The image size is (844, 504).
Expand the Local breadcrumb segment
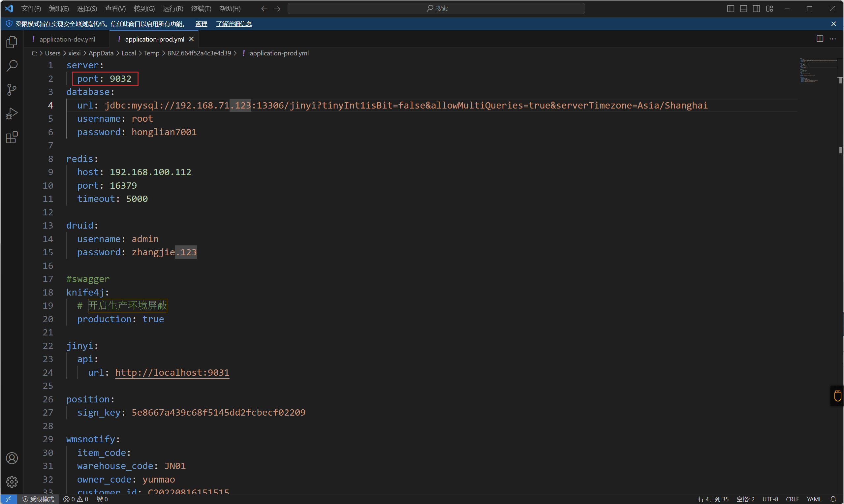coord(129,53)
